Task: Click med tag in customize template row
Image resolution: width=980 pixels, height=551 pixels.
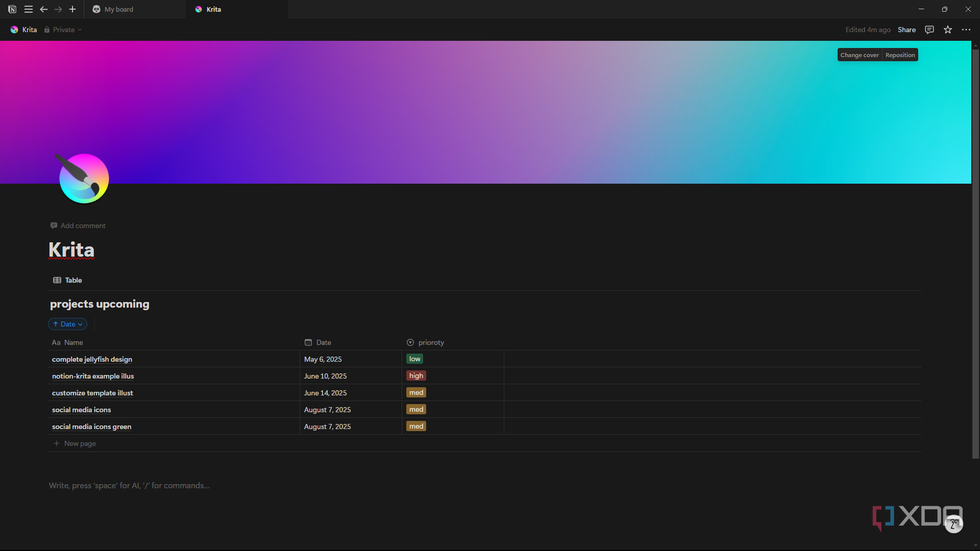Action: click(416, 392)
